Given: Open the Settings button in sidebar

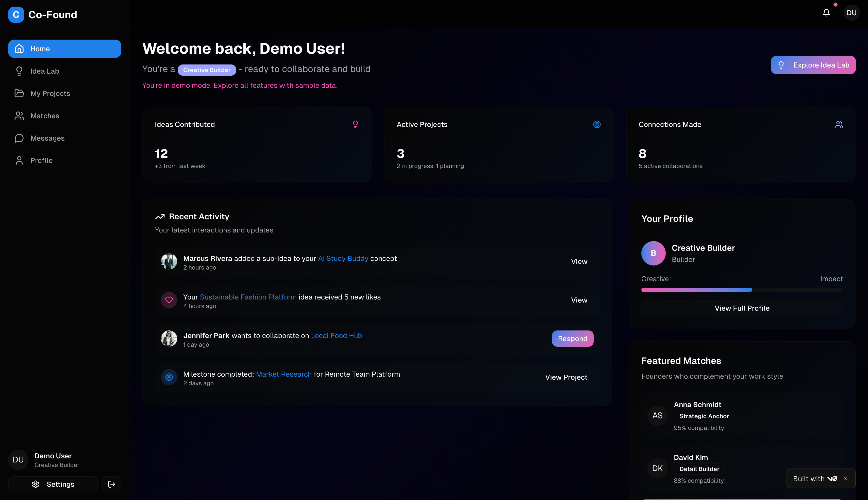Looking at the screenshot, I should [53, 484].
